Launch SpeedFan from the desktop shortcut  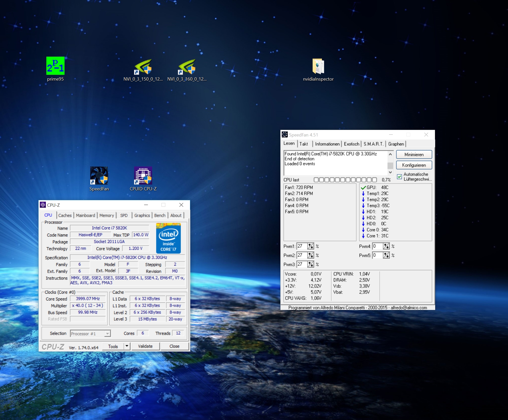coord(99,176)
